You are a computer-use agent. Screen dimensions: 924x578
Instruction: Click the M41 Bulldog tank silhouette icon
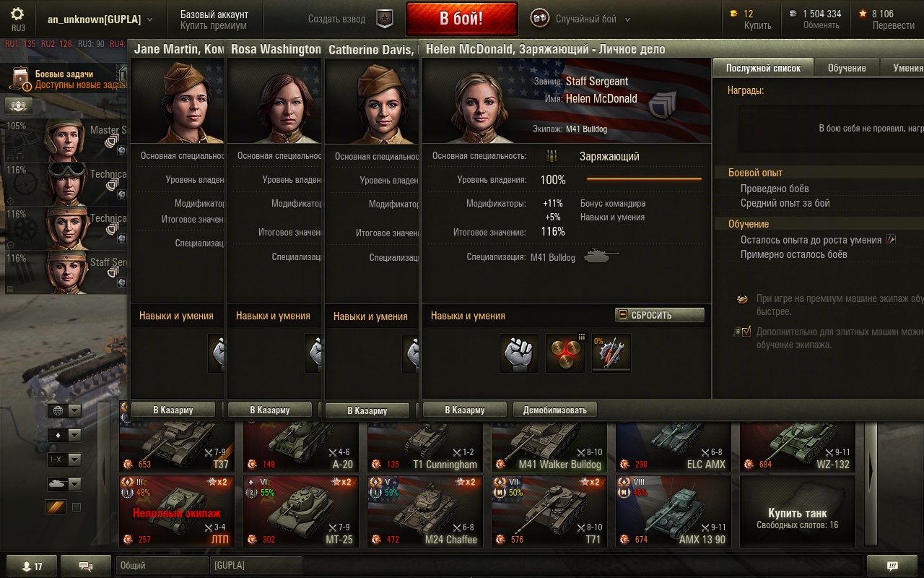point(601,256)
